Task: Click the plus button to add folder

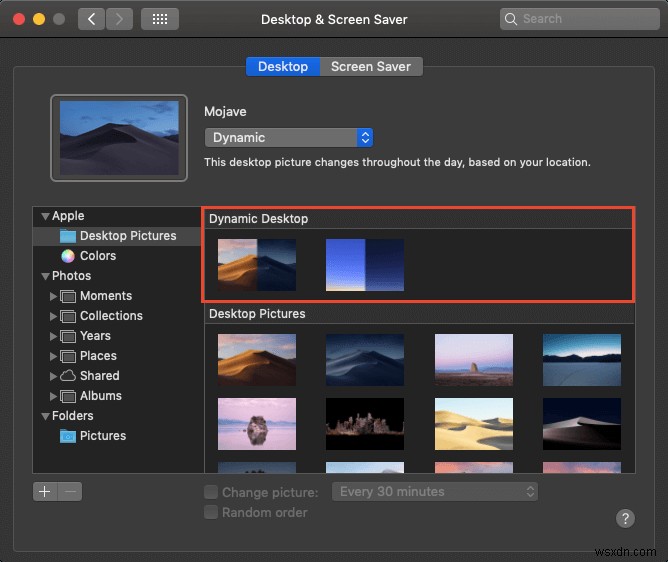Action: tap(45, 491)
